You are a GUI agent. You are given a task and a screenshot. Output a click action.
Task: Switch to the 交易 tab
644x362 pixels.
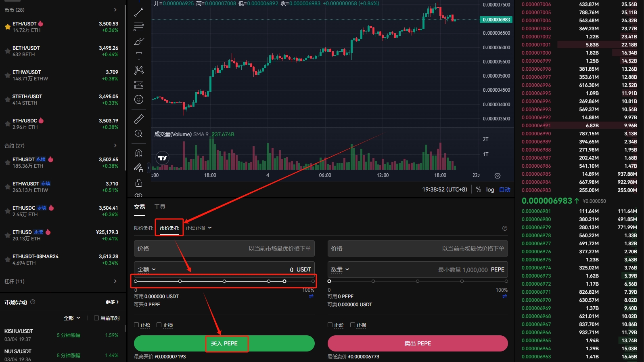pyautogui.click(x=140, y=207)
